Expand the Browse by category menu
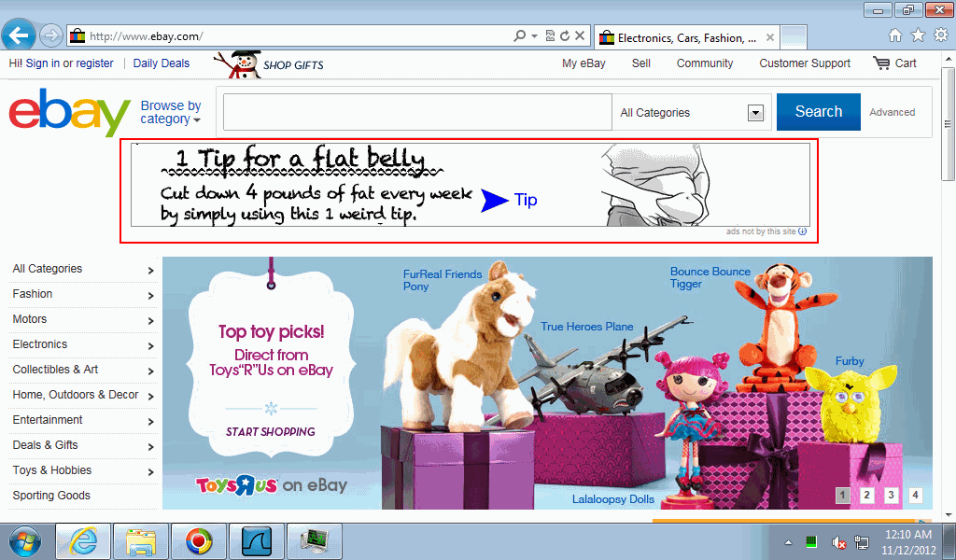Image resolution: width=956 pixels, height=560 pixels. pos(171,113)
